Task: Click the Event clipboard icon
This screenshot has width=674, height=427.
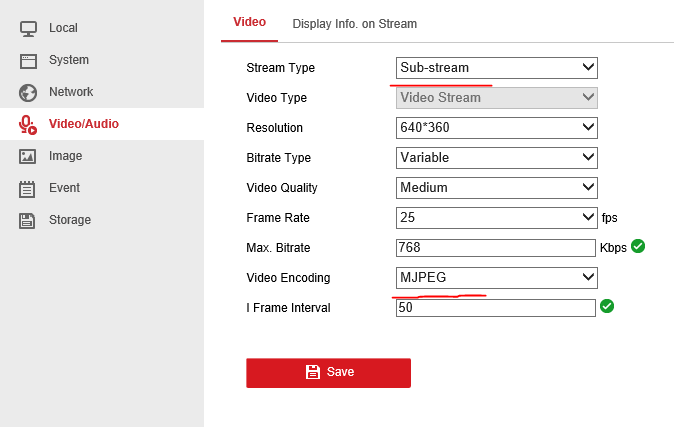Action: [28, 188]
